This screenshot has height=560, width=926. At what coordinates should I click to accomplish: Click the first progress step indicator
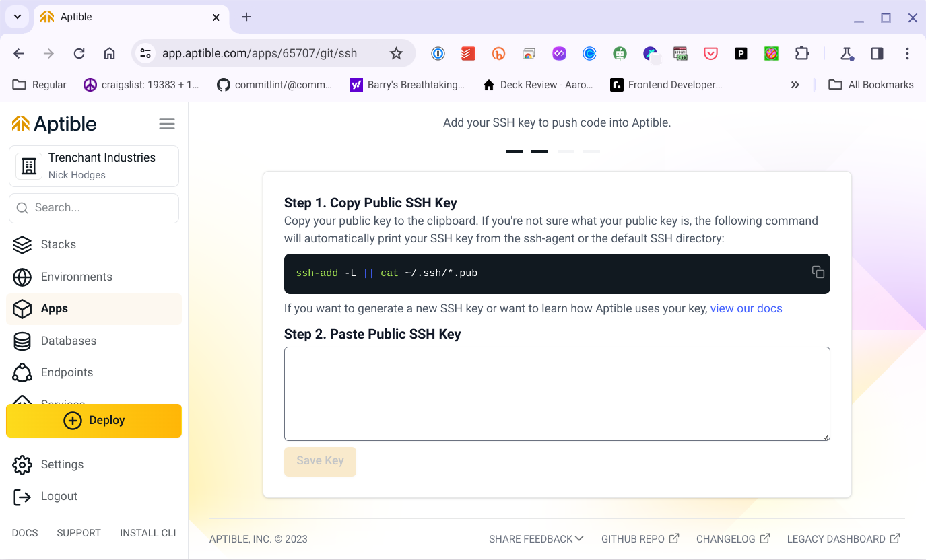pyautogui.click(x=514, y=152)
